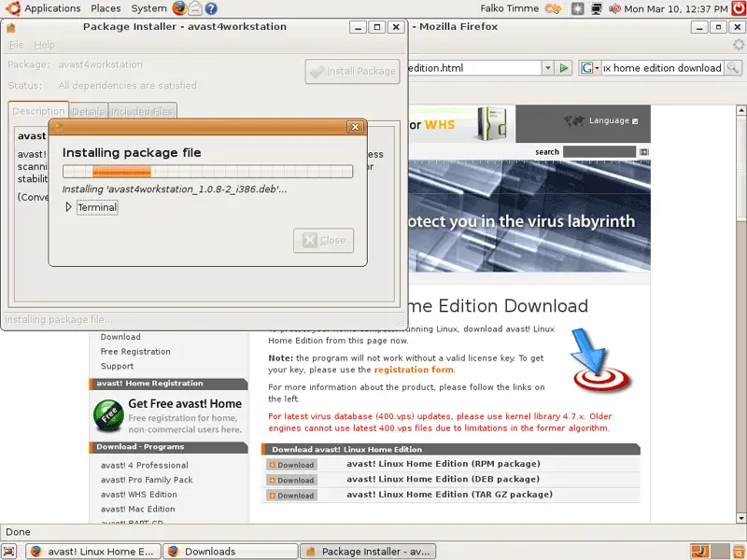The height and width of the screenshot is (560, 747).
Task: Open the Places menu
Action: [106, 8]
